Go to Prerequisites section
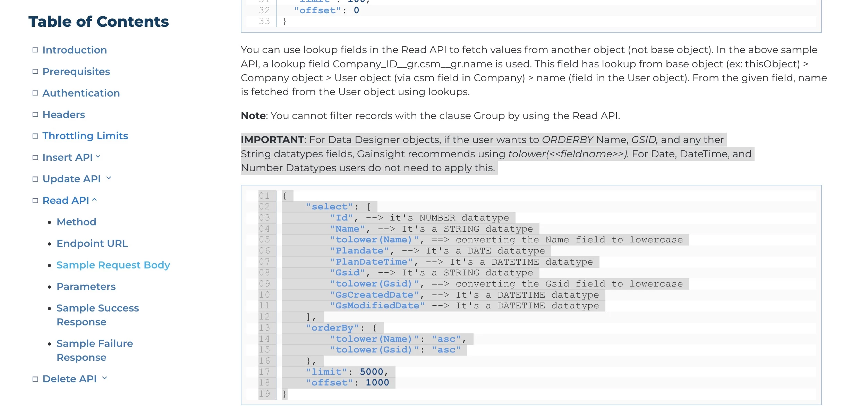 (x=76, y=72)
